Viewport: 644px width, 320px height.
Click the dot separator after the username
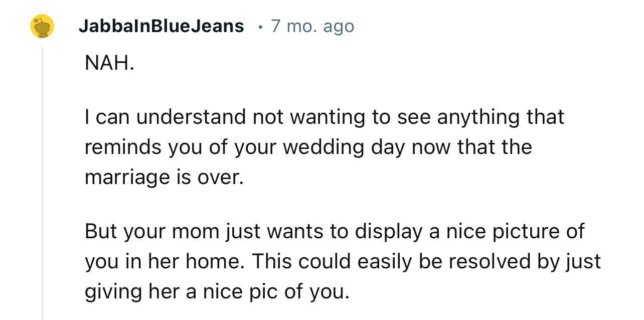coord(260,27)
